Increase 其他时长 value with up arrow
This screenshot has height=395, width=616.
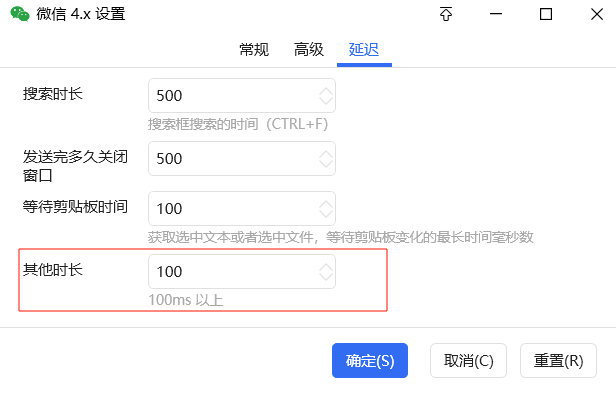point(326,267)
